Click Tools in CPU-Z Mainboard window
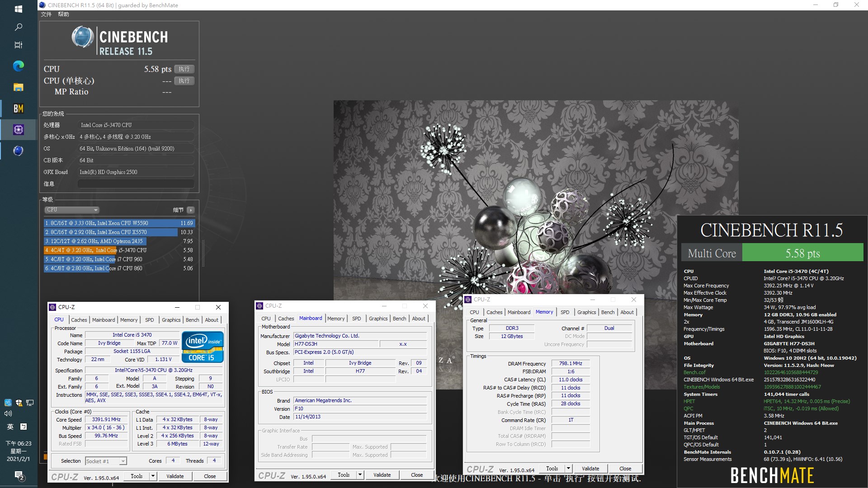This screenshot has width=868, height=488. click(344, 475)
